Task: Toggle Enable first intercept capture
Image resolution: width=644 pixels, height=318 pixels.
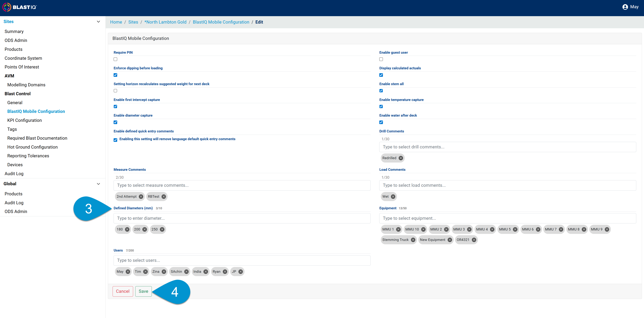Action: (115, 107)
